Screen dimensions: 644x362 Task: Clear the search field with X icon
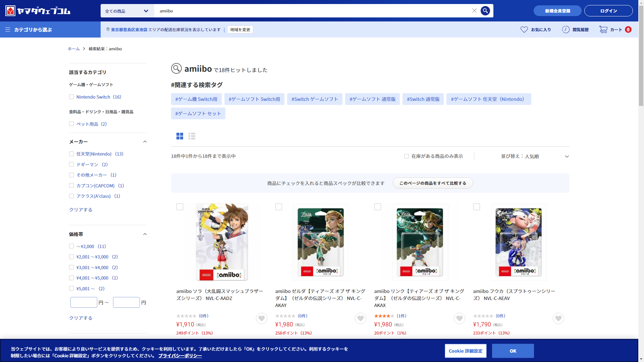tap(474, 11)
